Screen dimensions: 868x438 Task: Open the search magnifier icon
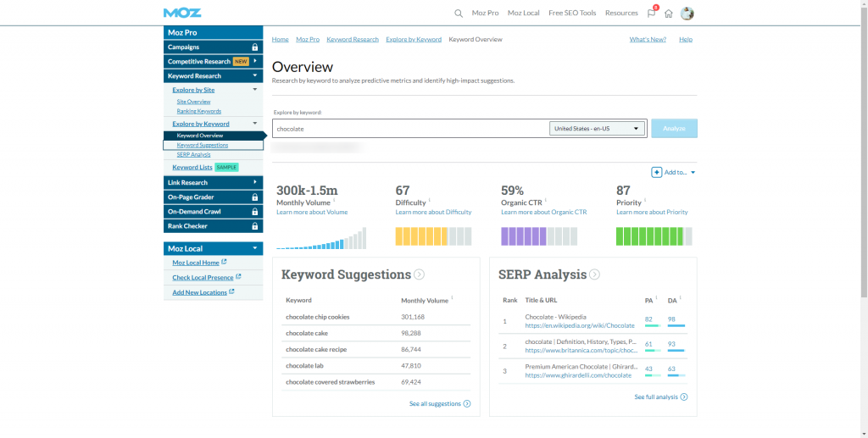tap(459, 14)
